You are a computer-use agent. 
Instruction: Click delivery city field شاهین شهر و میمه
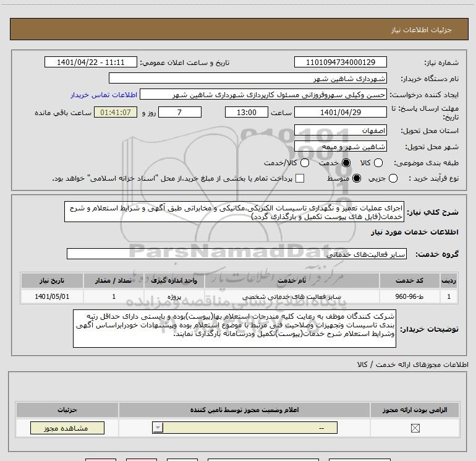coord(340,147)
